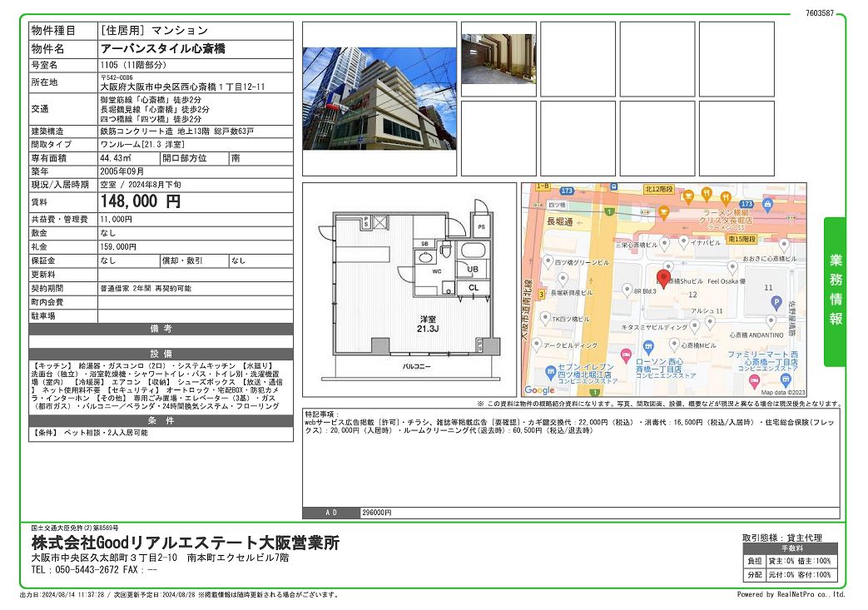
Task: Click the 北12階段 exit label on map
Action: [659, 189]
